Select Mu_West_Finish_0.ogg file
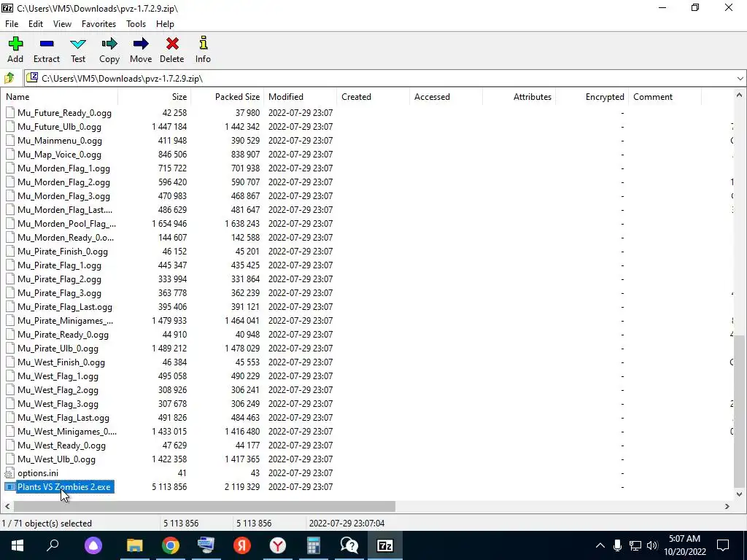 [x=61, y=362]
